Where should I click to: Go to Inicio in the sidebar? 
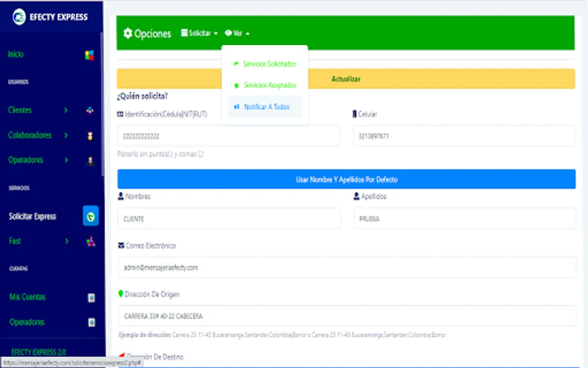[x=16, y=54]
